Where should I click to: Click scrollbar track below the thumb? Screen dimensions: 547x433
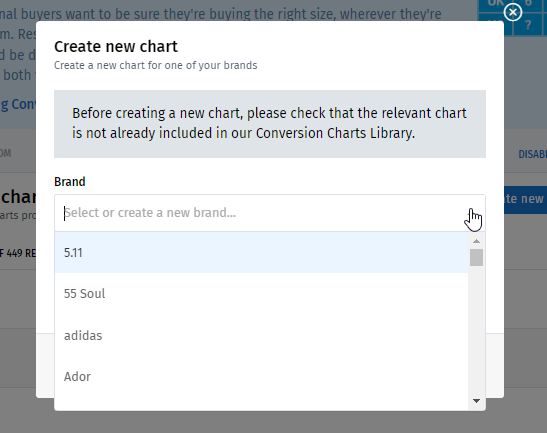[476, 330]
